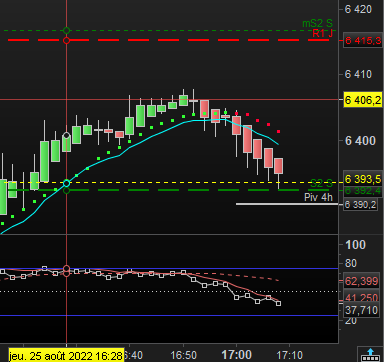Screen dimensions: 384x362
Task: Click the white Piv 4h pivot line
Action: click(x=287, y=204)
